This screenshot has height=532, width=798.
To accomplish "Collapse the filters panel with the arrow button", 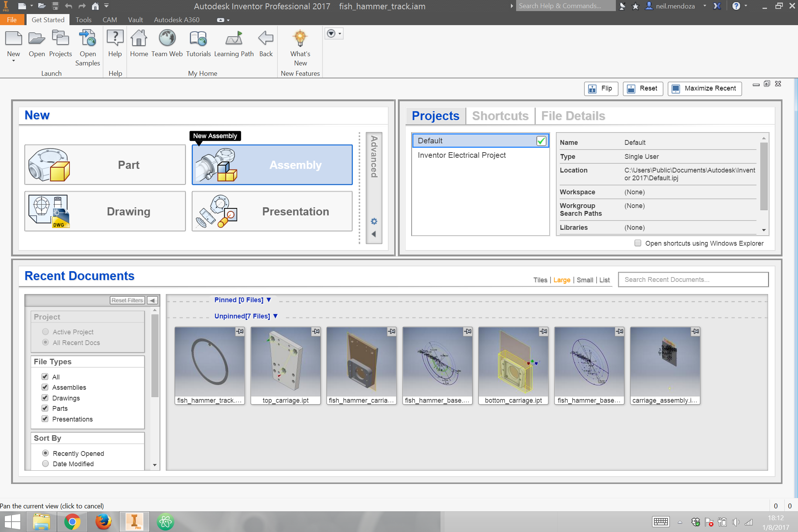I will [x=152, y=300].
